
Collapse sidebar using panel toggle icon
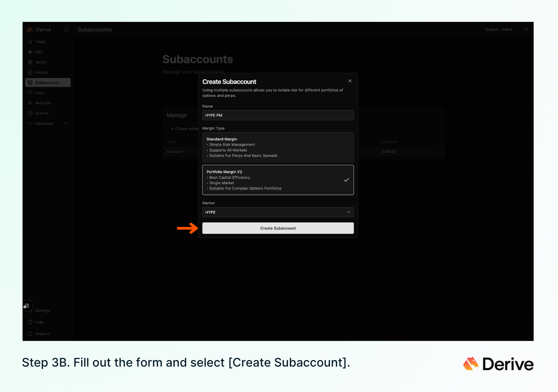click(66, 30)
